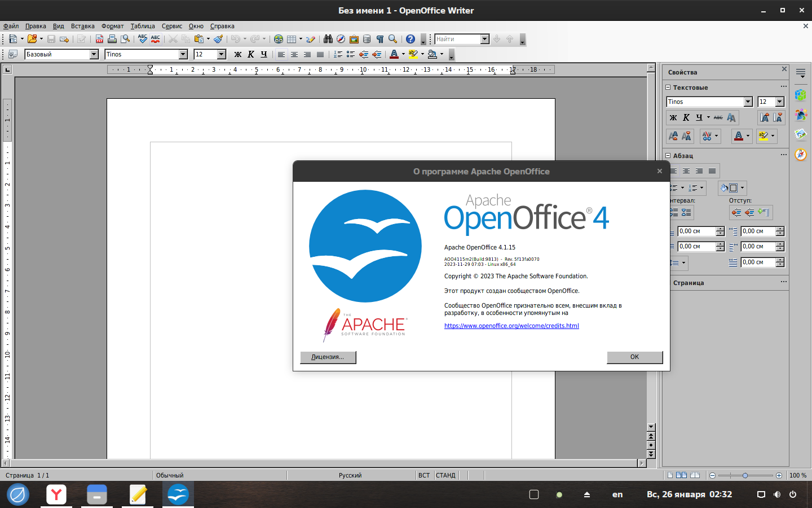This screenshot has height=508, width=812.
Task: Toggle Nonprinting Characters pilcrow button
Action: [380, 39]
